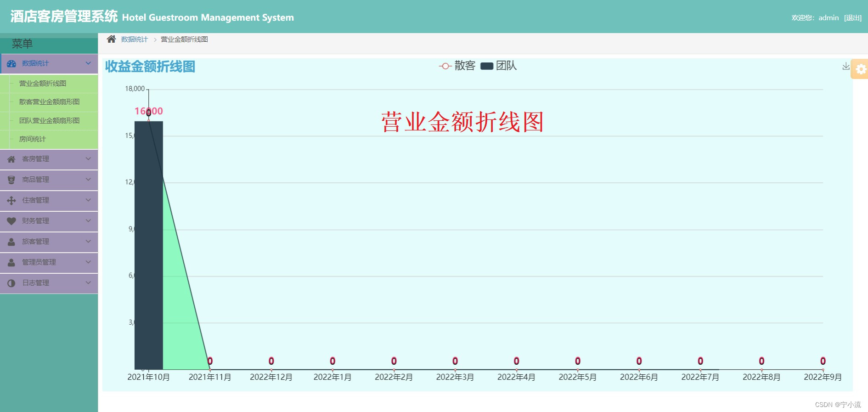
Task: Click the 菜单 sidebar header
Action: pyautogui.click(x=22, y=44)
